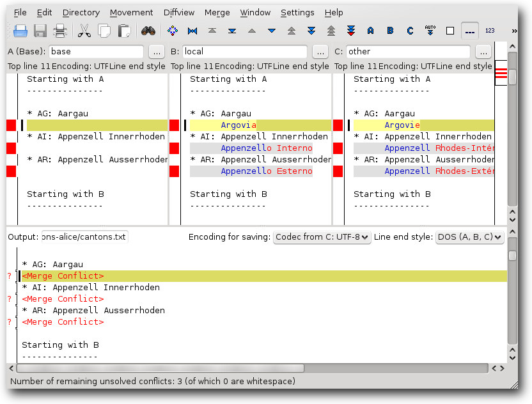The image size is (532, 404).
Task: Select lines from A toolbar icon
Action: pyautogui.click(x=370, y=31)
